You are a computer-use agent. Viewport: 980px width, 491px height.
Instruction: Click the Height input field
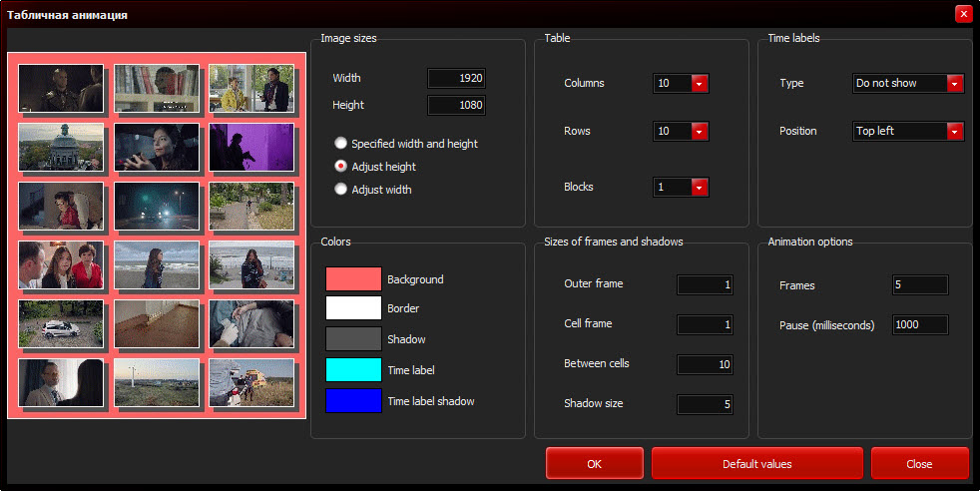pos(456,105)
